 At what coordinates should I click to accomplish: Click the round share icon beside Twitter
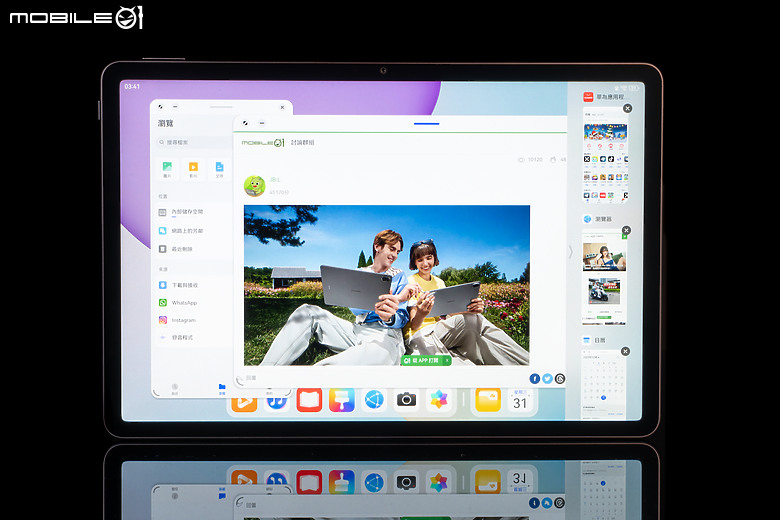tap(560, 379)
